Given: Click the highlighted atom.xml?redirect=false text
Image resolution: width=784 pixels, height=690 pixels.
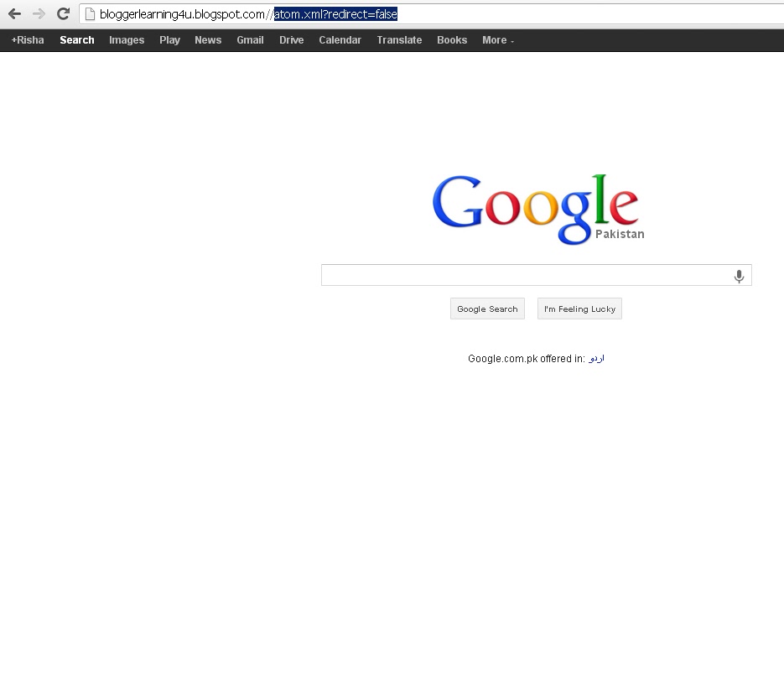Looking at the screenshot, I should click(x=335, y=14).
